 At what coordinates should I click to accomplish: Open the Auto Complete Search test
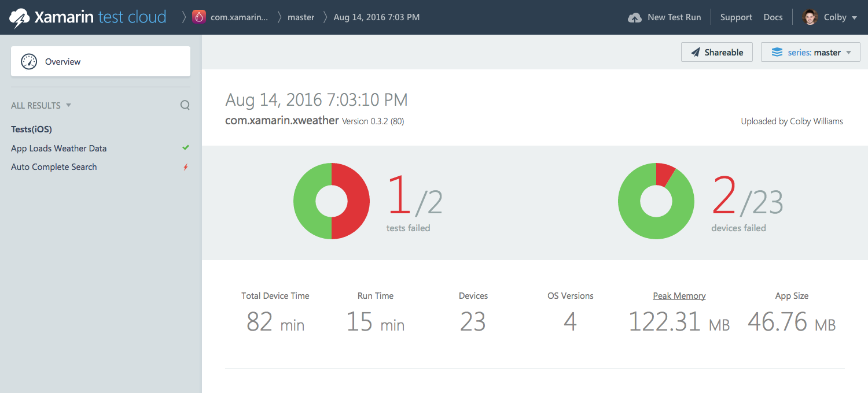pyautogui.click(x=54, y=167)
